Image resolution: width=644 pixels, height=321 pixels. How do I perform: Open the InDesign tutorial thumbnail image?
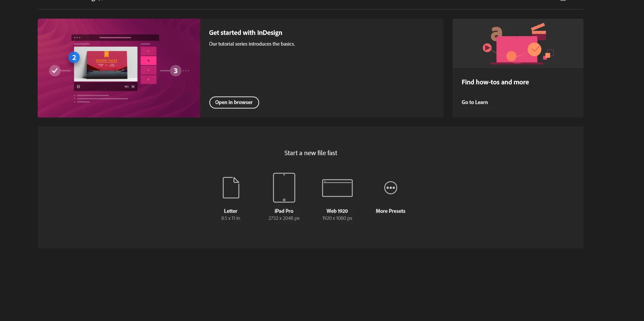pyautogui.click(x=119, y=68)
